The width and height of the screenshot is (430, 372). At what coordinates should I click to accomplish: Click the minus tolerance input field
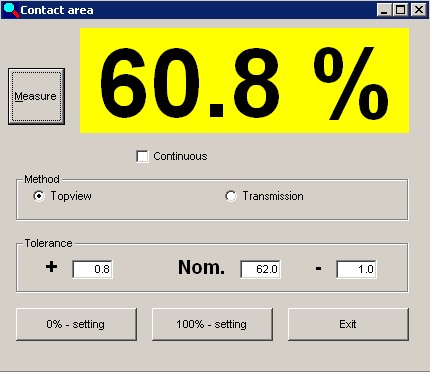coord(356,269)
